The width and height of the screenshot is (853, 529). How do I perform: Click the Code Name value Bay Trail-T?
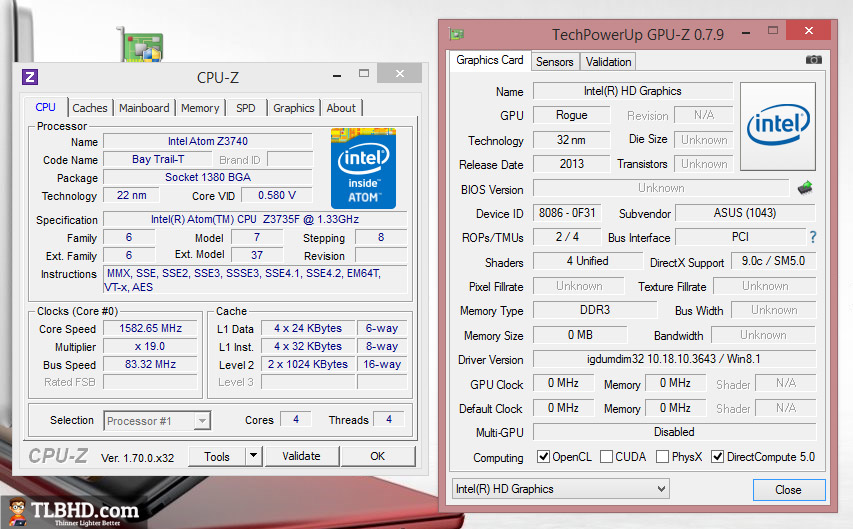point(158,159)
